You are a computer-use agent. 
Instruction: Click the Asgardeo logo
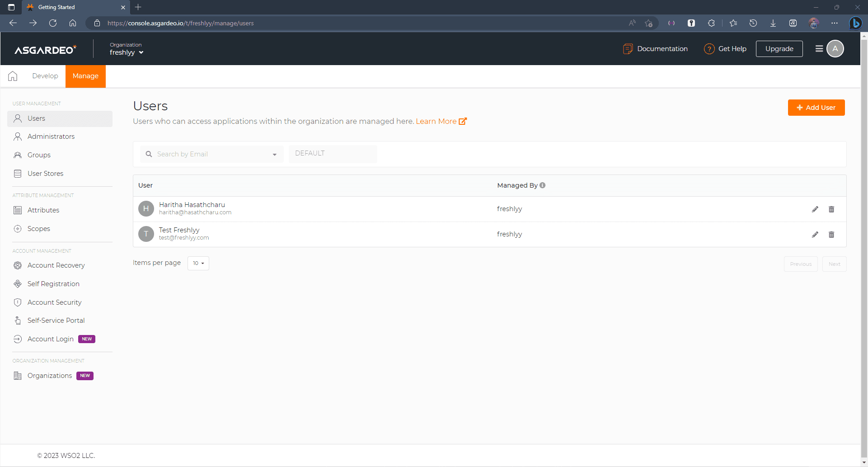(46, 49)
